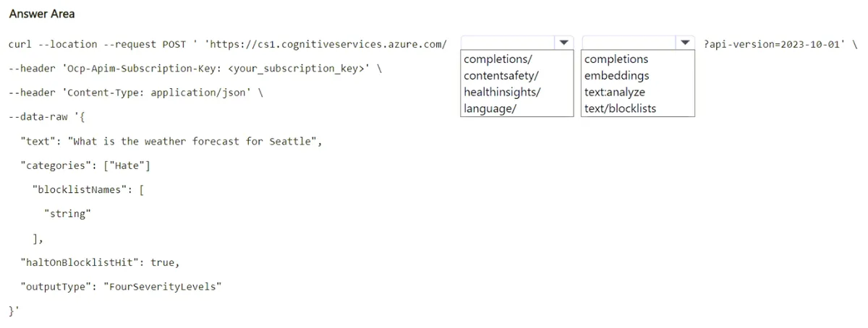The image size is (868, 328).
Task: Click the "string" value line
Action: pos(68,214)
